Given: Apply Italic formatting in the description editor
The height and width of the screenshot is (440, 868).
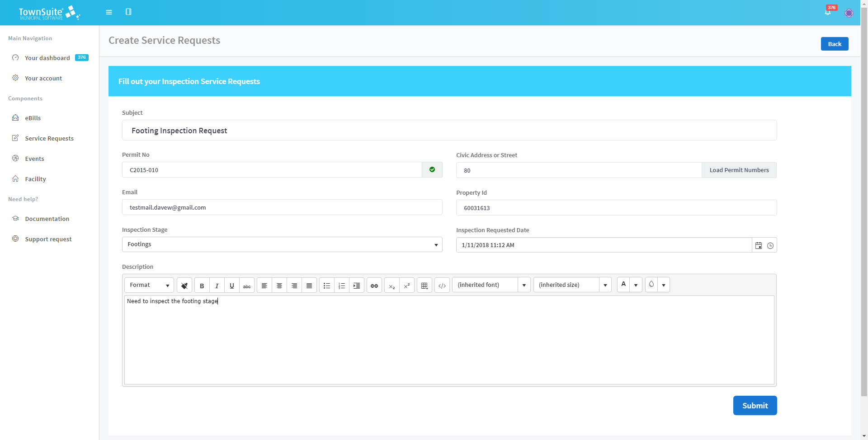Looking at the screenshot, I should click(x=217, y=285).
